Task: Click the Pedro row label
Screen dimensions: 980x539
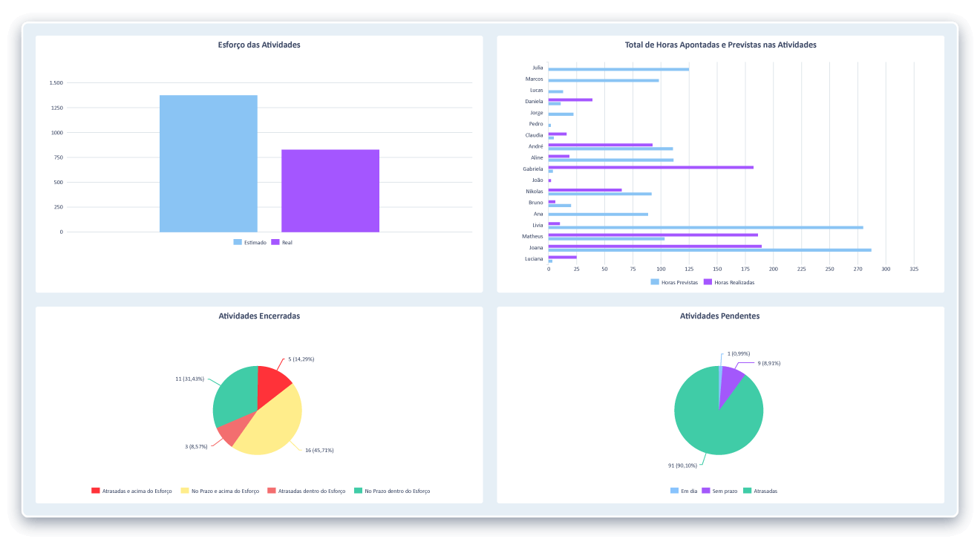Action: click(536, 124)
